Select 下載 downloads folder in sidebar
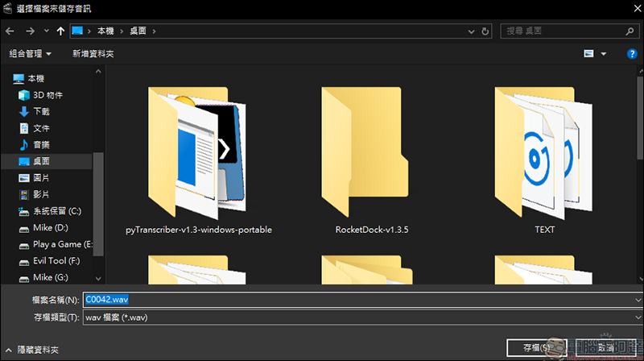 coord(40,111)
